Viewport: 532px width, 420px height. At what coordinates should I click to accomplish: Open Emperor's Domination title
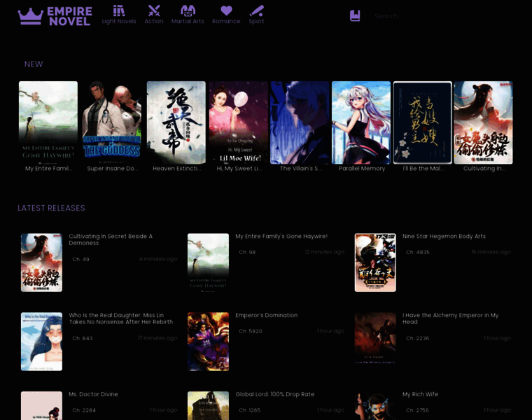(267, 315)
